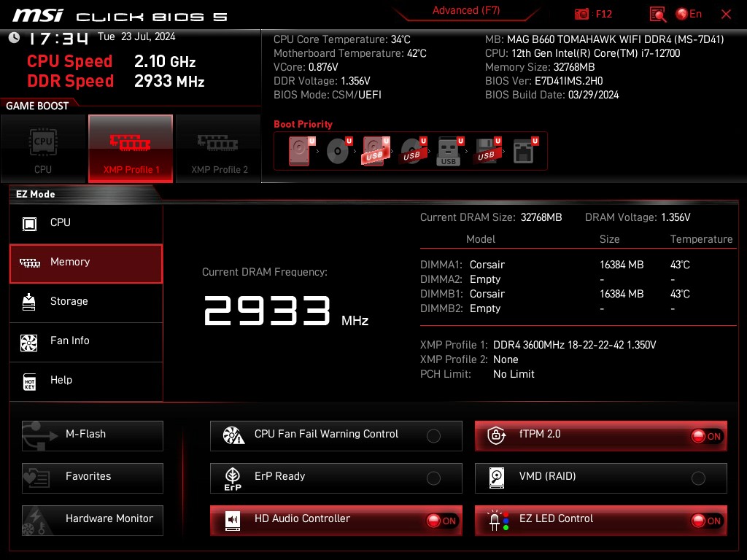Click the CPU fan warning icon

coord(233,435)
